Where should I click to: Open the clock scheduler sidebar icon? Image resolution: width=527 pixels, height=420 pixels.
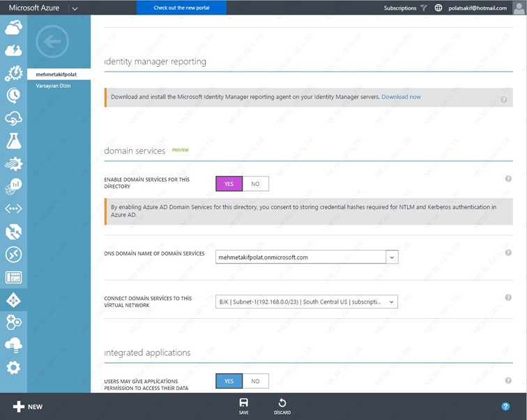[x=13, y=95]
